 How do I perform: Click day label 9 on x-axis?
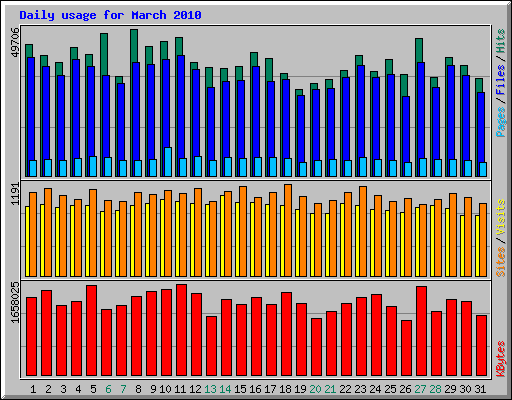coord(153,389)
